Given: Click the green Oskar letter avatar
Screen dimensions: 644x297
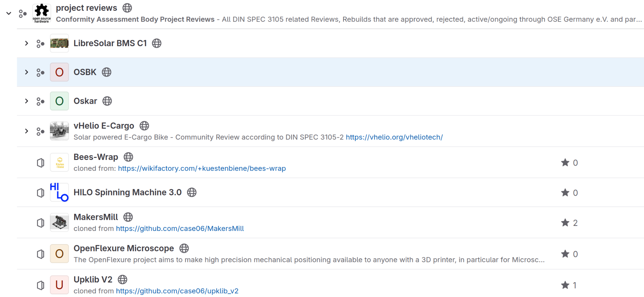Looking at the screenshot, I should [59, 101].
